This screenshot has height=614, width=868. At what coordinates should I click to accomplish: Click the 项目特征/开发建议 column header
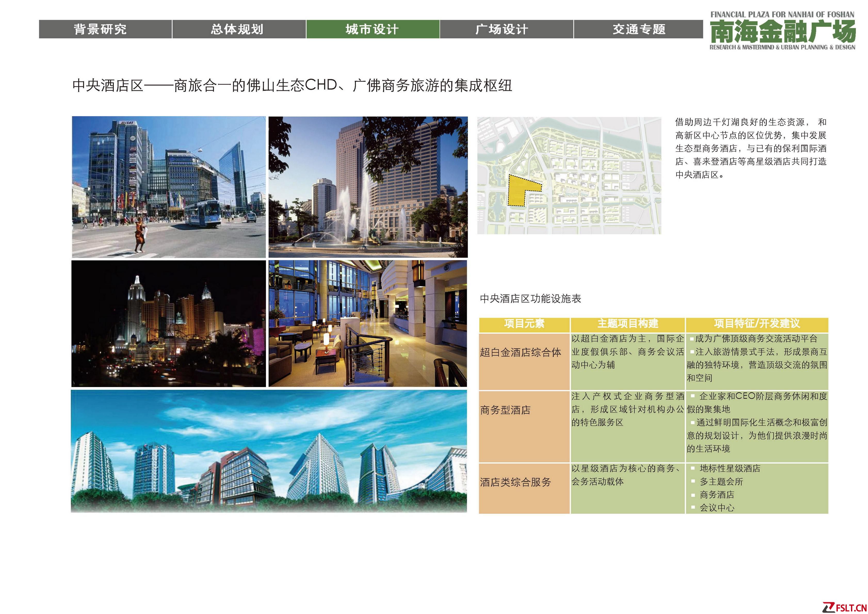coord(757,324)
